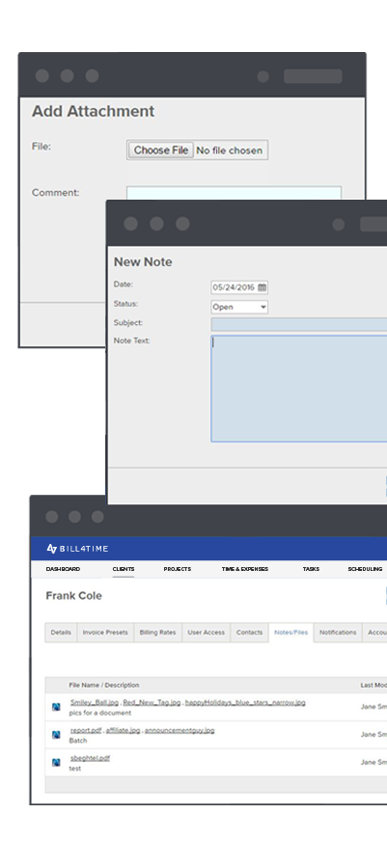Open the calendar date picker icon

[x=262, y=287]
